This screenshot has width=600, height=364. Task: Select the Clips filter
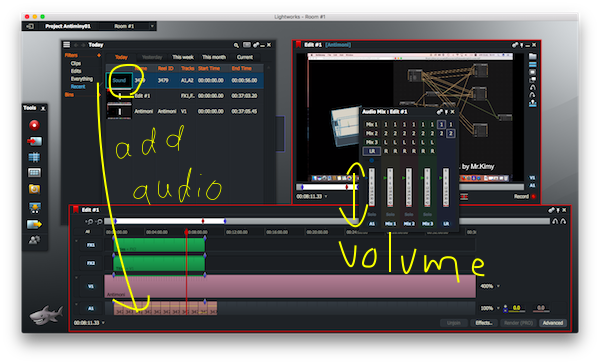click(x=76, y=63)
